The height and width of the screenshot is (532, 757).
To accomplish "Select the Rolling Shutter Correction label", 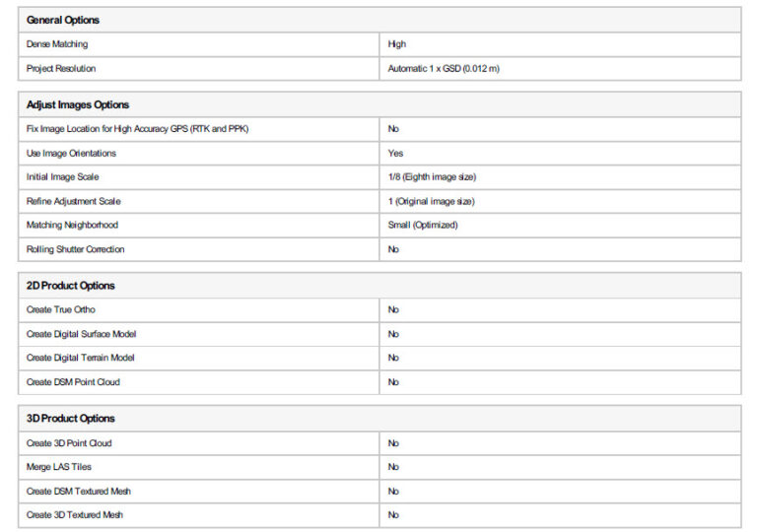I will (x=76, y=249).
